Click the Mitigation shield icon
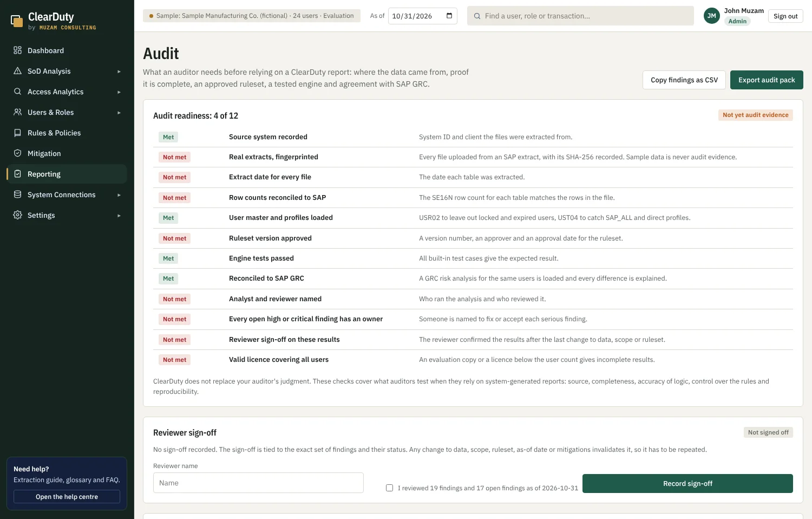The image size is (812, 519). [x=17, y=153]
